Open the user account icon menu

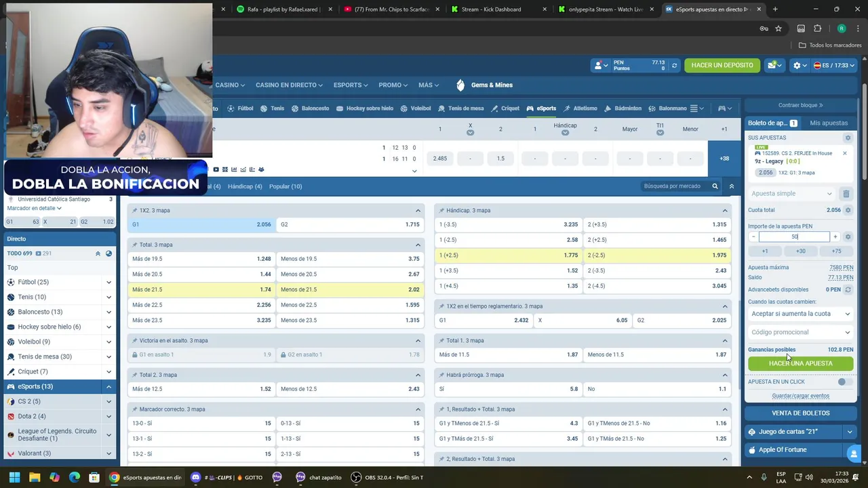click(601, 65)
